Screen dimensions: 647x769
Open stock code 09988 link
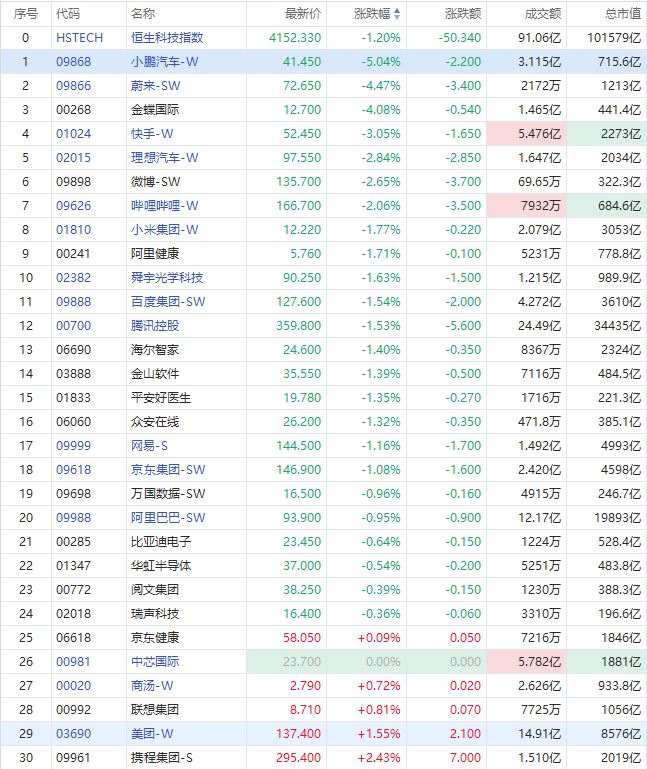pos(74,518)
